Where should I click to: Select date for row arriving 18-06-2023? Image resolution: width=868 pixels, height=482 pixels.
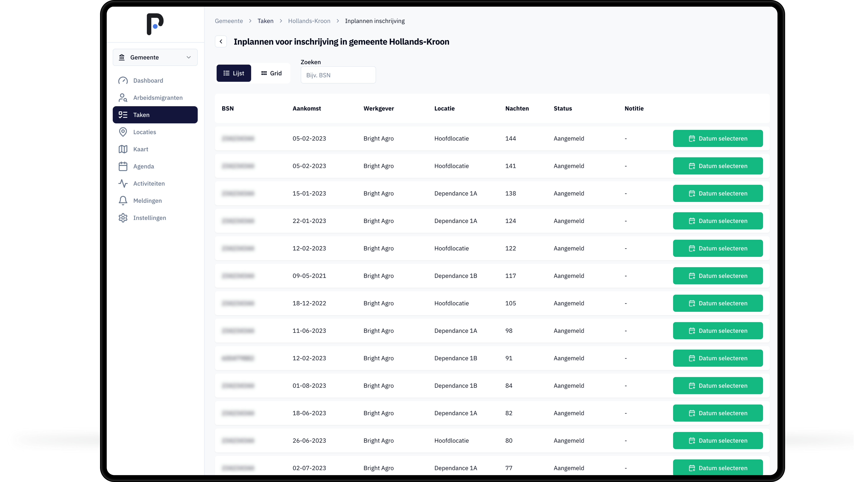click(718, 413)
